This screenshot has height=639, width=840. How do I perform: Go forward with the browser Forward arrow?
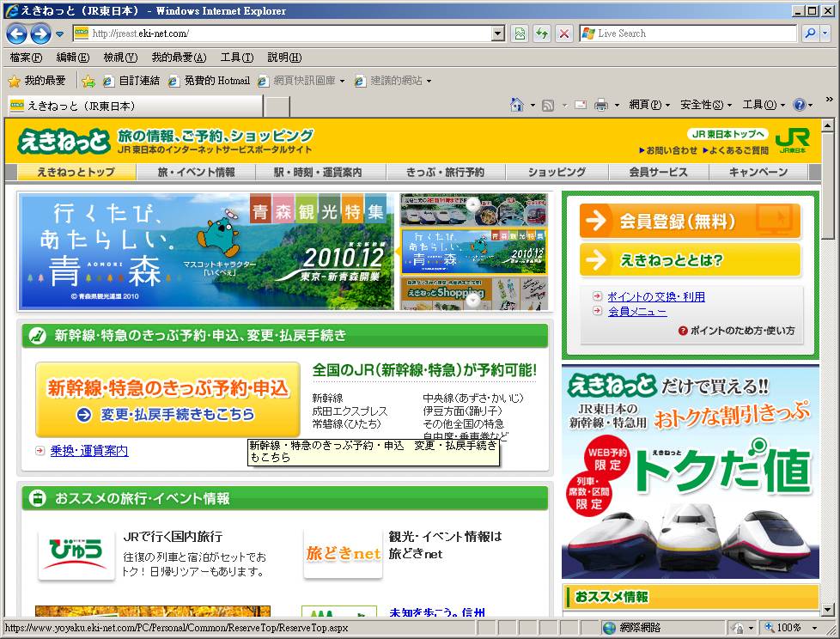[x=40, y=33]
